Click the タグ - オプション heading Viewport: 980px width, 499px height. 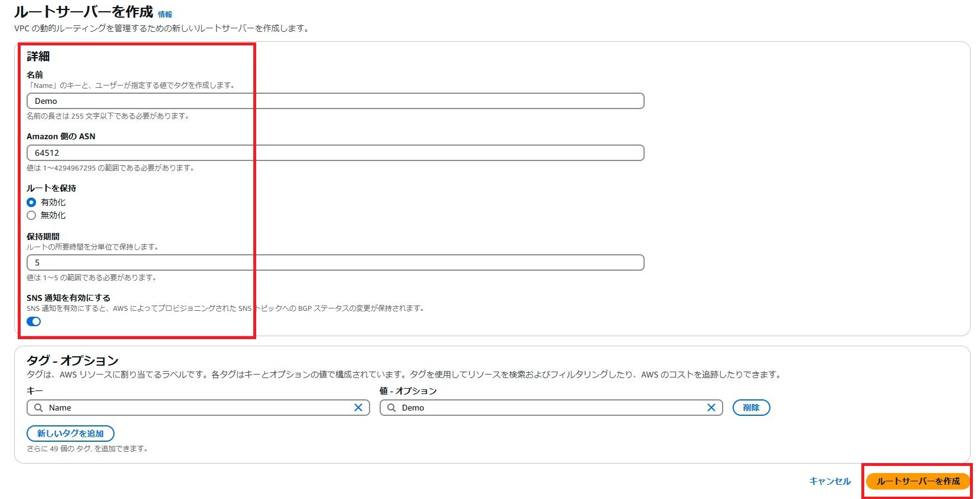[x=73, y=360]
